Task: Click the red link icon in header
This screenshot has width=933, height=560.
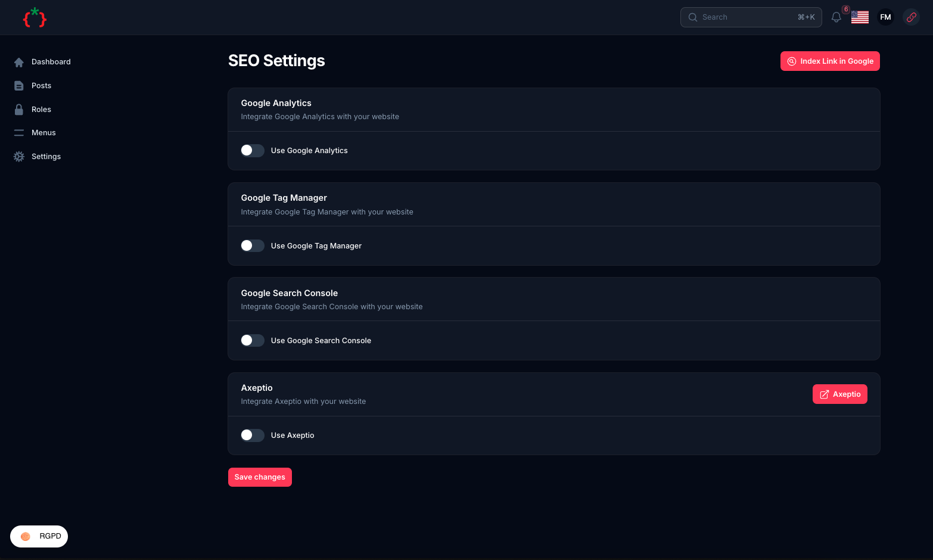Action: tap(912, 17)
